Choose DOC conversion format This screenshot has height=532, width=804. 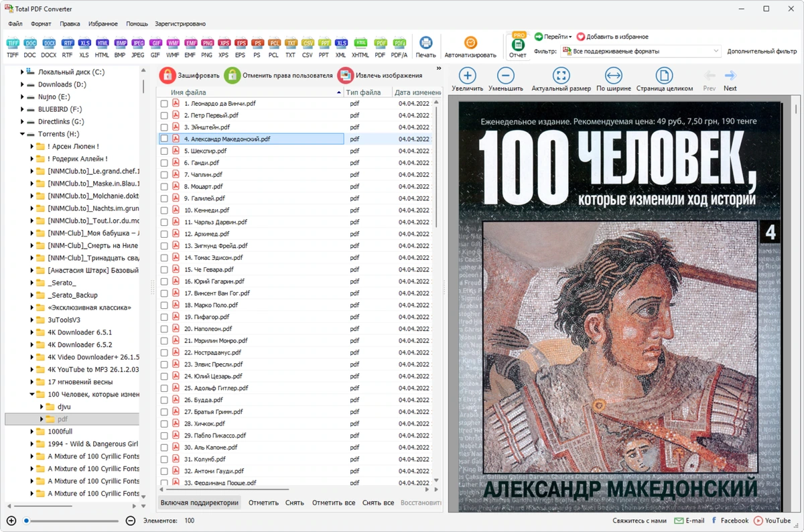tap(30, 47)
